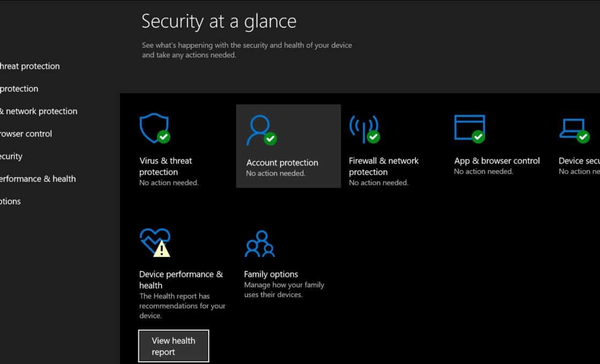Open the Device performance & health heart icon
Screen dimensions: 600x364
click(x=154, y=242)
